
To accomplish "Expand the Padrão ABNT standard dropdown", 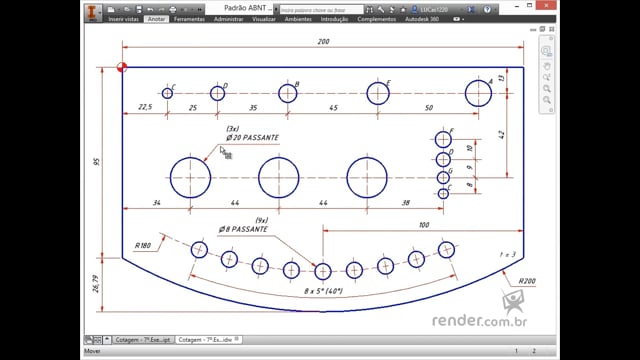I will click(276, 9).
